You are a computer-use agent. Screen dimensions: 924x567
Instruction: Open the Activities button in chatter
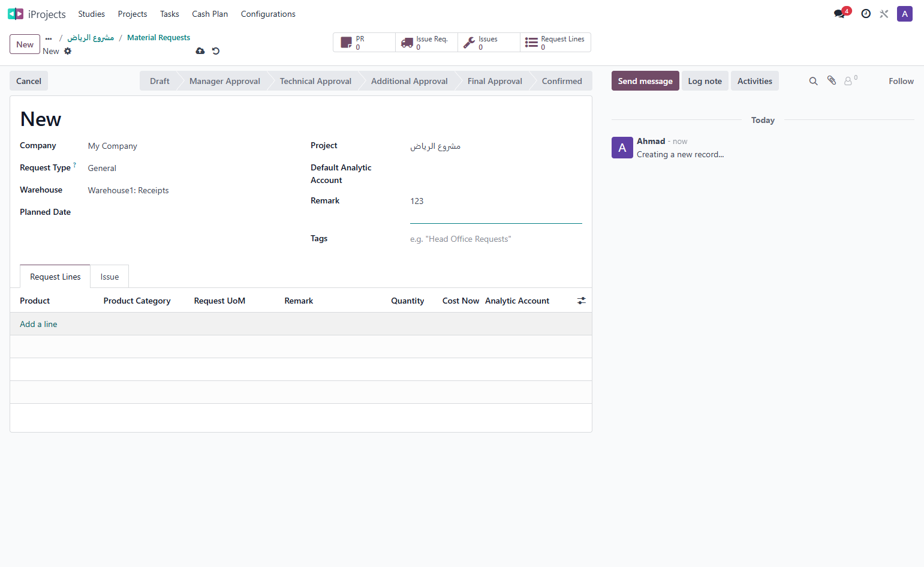pos(755,81)
